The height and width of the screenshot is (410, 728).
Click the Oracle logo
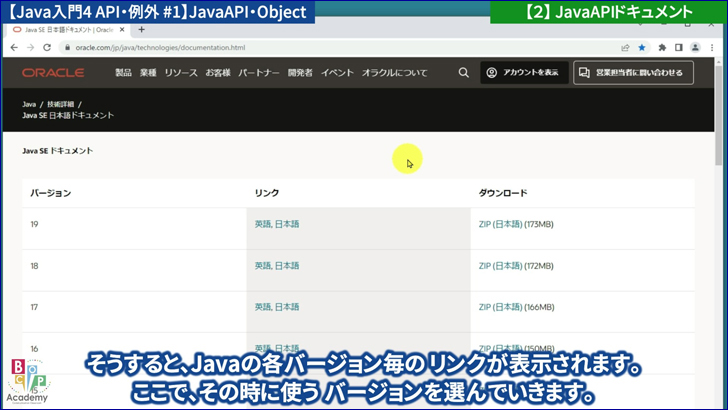coord(53,73)
